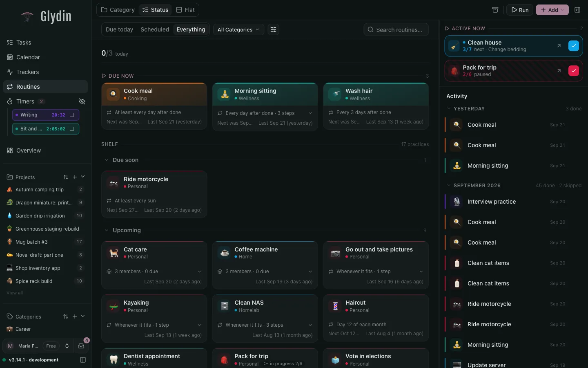Show the Scheduled tab
The height and width of the screenshot is (368, 588).
155,29
